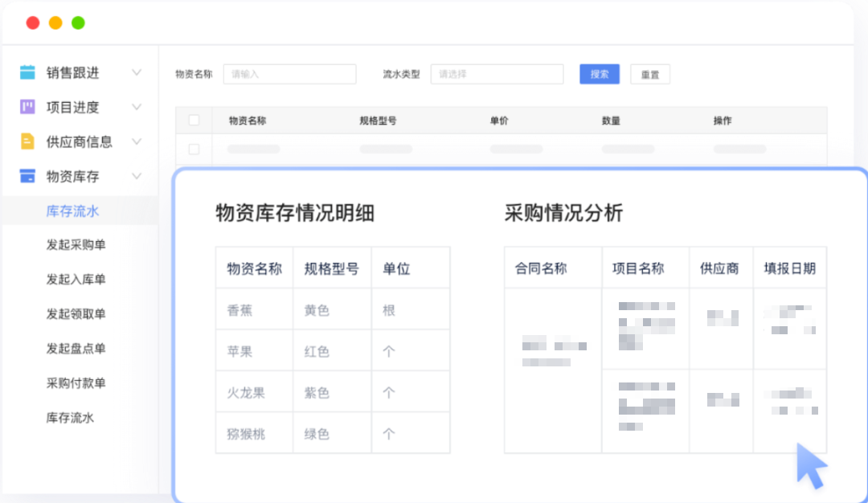Image resolution: width=868 pixels, height=503 pixels.
Task: Click the yellow minimize window dot
Action: point(55,22)
